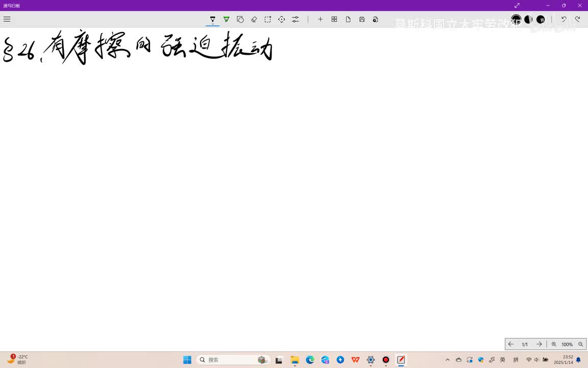
Task: Open the page grid overview
Action: [334, 19]
